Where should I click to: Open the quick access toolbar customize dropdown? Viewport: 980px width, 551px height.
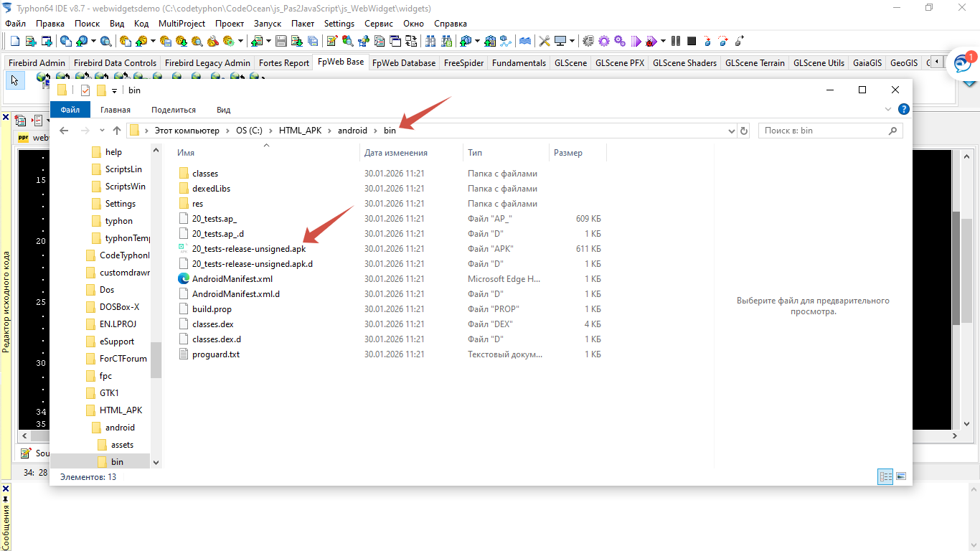point(114,90)
